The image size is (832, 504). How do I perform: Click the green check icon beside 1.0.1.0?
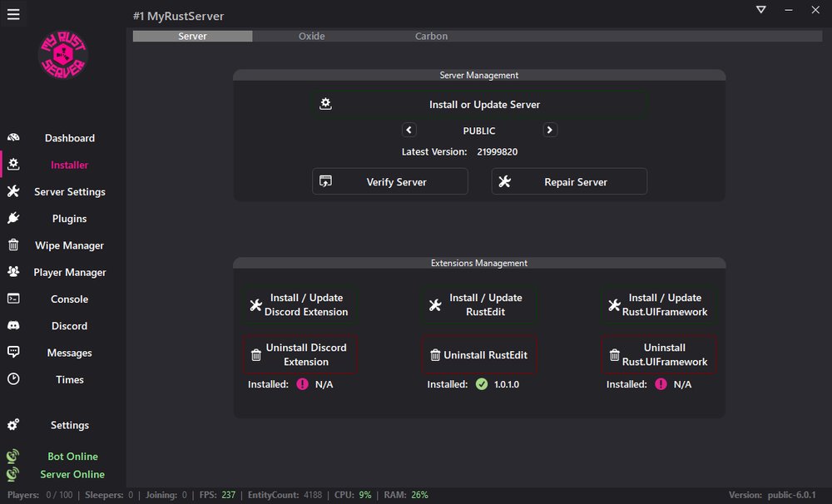[482, 384]
